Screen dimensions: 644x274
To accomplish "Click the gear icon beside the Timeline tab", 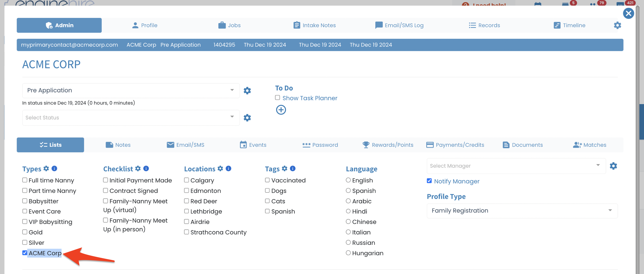I will coord(617,25).
